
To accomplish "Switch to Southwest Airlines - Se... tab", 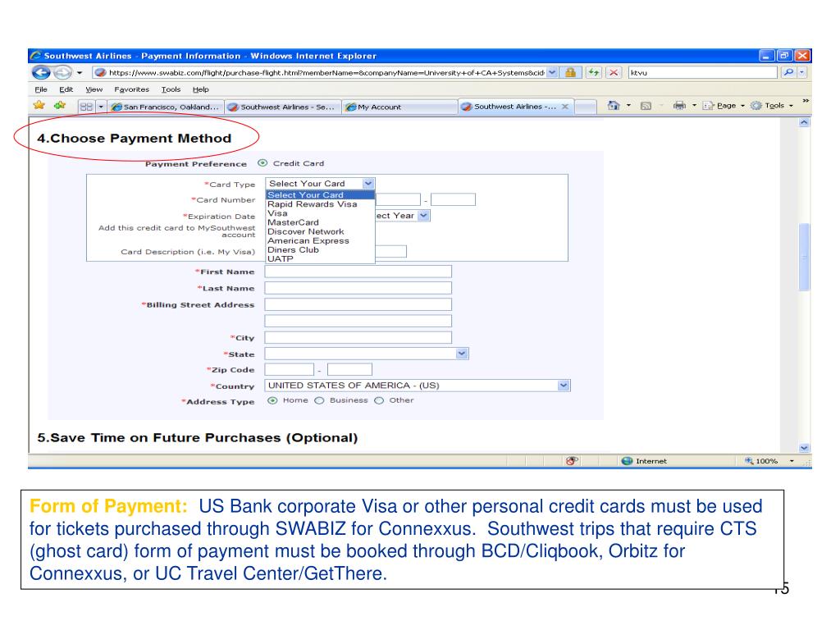I will (x=282, y=107).
